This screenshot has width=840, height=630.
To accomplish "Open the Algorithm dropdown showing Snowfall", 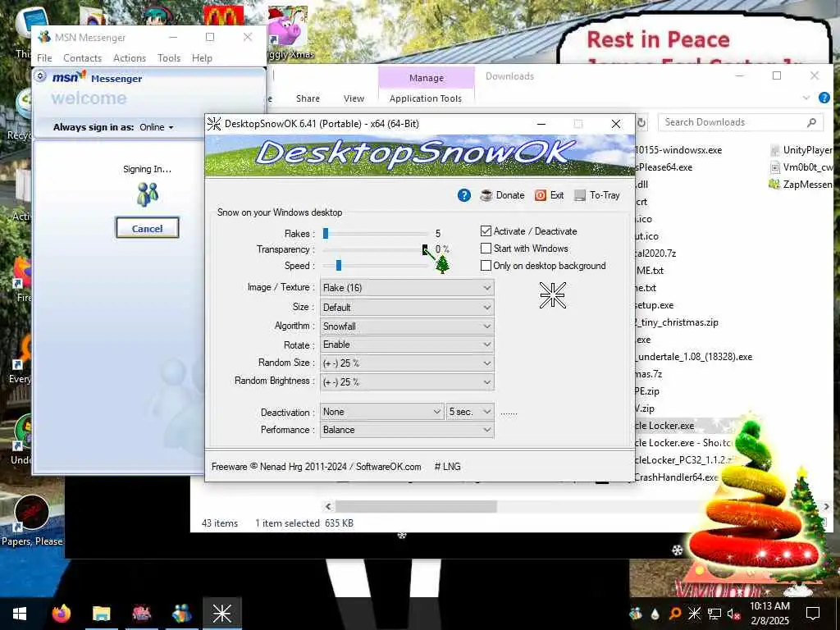I will [407, 326].
